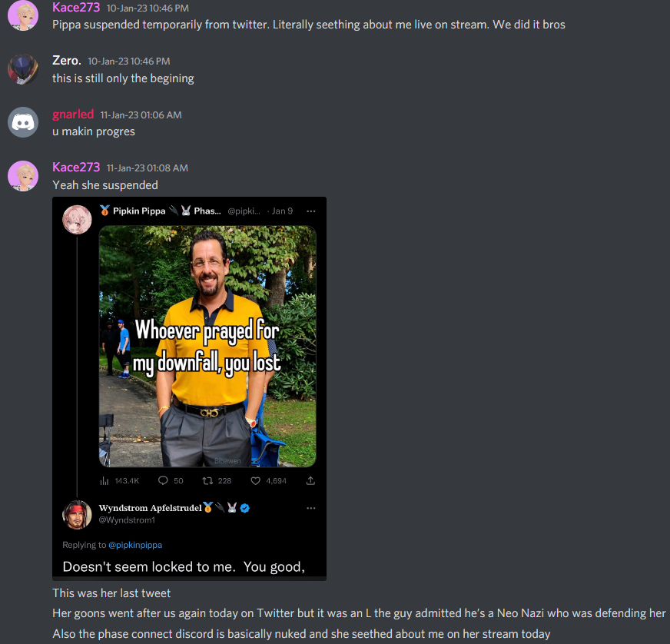Click Wyndstrom's blue verified badge

click(245, 508)
